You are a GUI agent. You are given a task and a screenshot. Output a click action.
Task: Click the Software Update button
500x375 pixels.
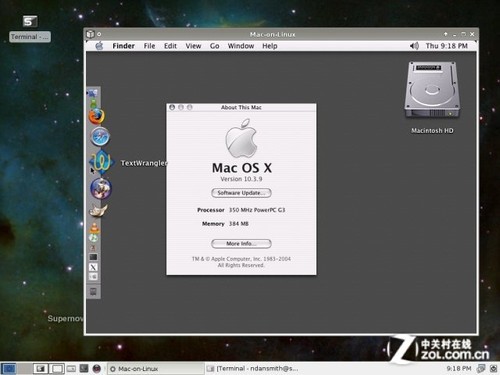click(x=241, y=193)
